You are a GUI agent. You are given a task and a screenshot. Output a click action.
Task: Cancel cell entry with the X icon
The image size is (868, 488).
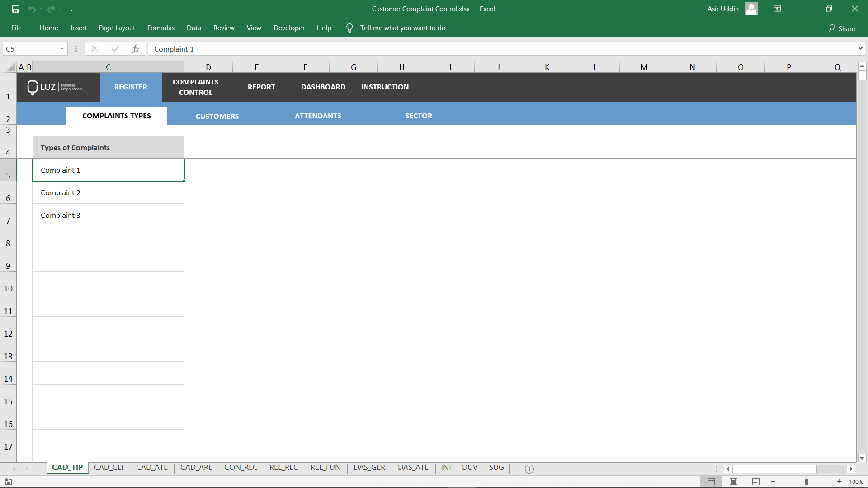click(94, 49)
